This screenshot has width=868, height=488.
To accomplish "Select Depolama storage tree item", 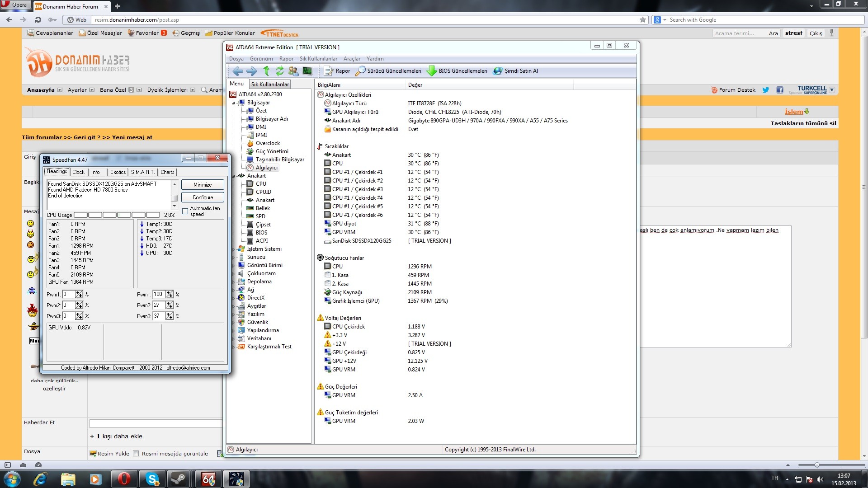I will pos(259,282).
